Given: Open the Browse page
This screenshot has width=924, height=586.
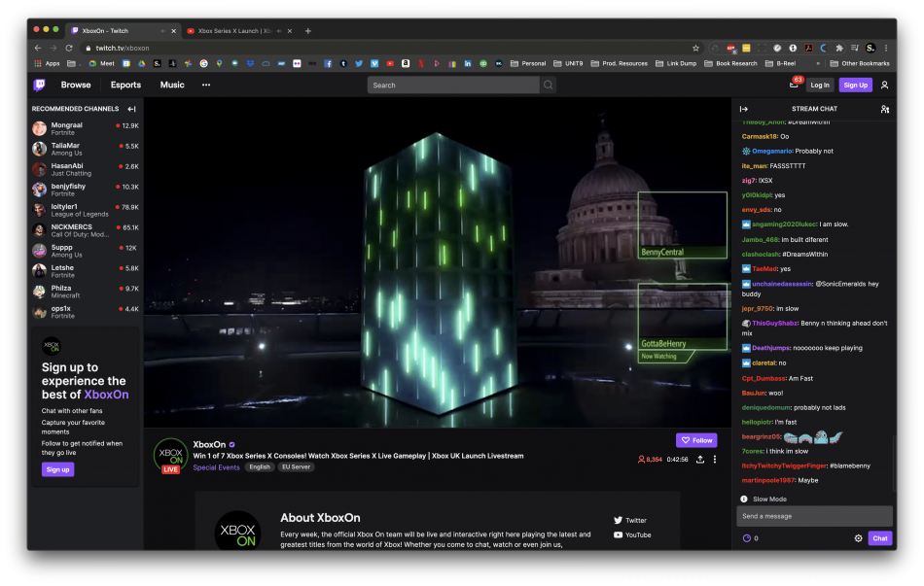Looking at the screenshot, I should pyautogui.click(x=76, y=85).
